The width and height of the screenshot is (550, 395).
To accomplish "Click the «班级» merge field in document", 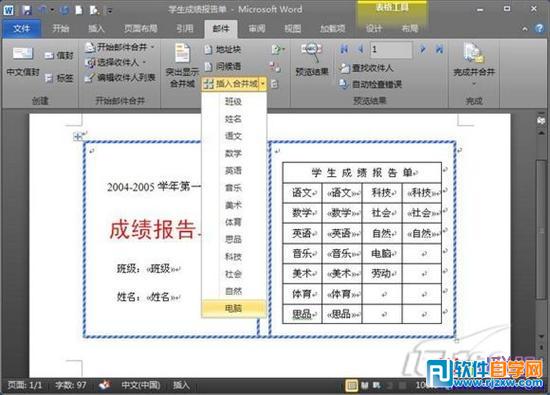I will 161,269.
